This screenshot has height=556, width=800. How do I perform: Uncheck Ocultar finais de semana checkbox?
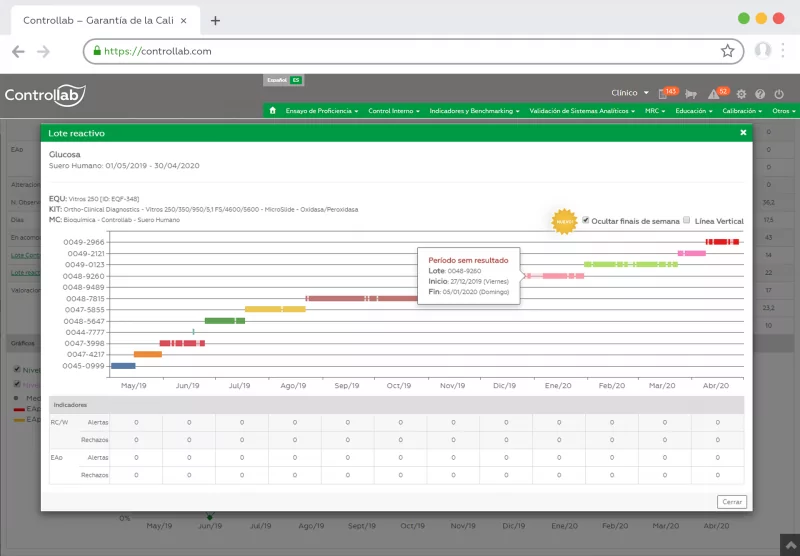coord(586,220)
